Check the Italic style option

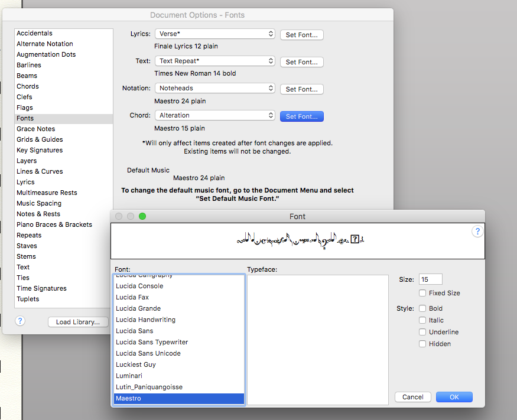click(422, 320)
